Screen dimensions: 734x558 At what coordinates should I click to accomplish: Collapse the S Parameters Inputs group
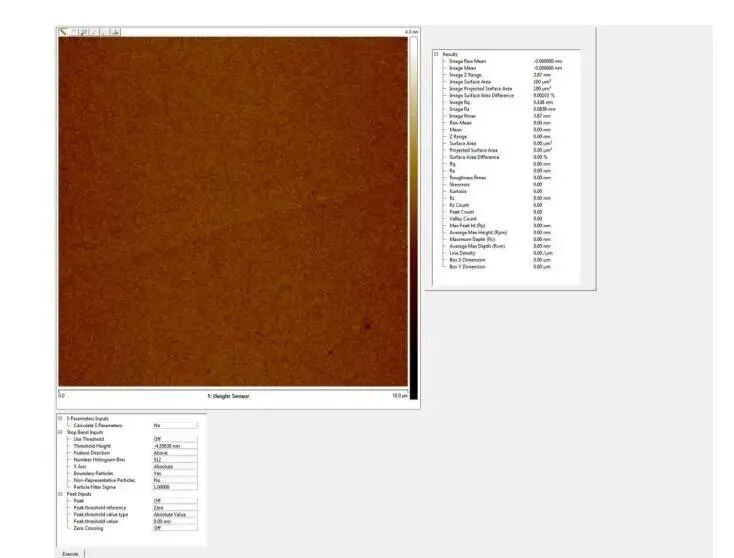point(59,419)
